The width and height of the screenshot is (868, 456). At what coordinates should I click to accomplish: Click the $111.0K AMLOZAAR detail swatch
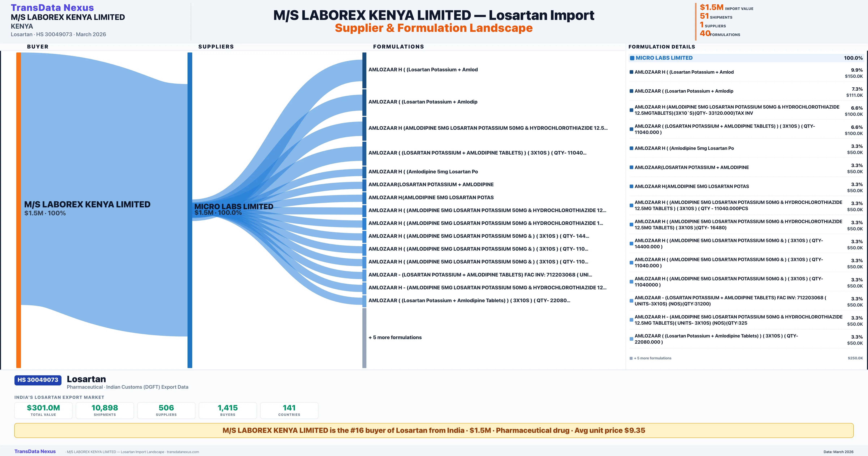coord(631,91)
